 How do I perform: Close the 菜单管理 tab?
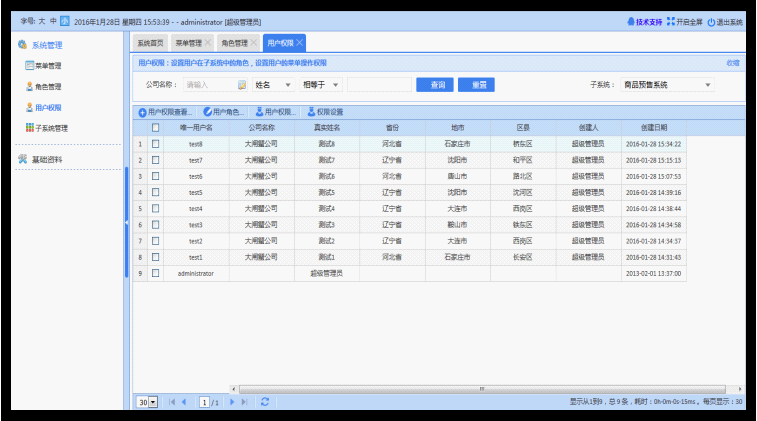(208, 42)
